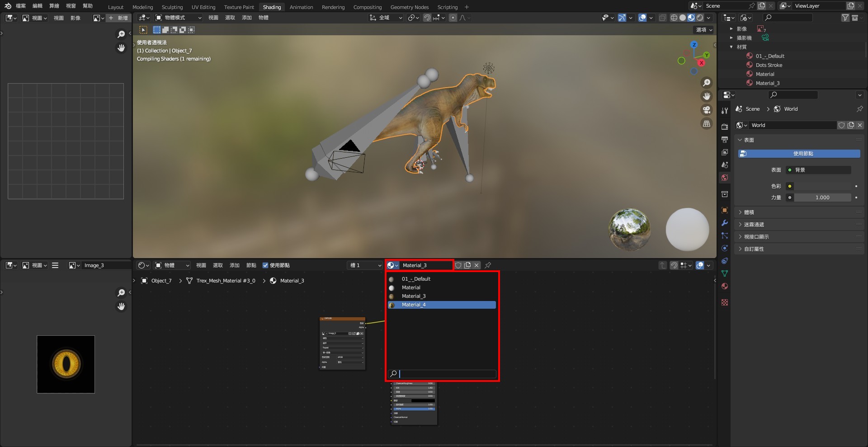Open the Render properties tab icon

coord(725,127)
